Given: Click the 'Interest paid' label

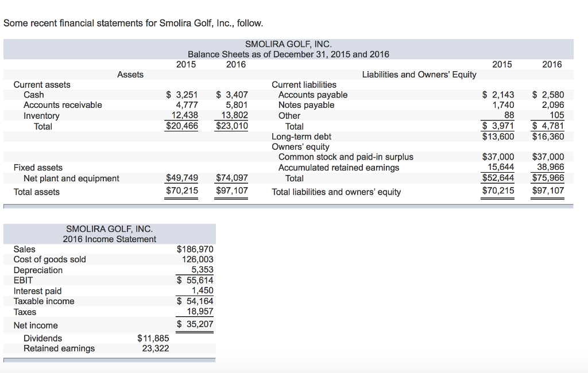Looking at the screenshot, I should (37, 291).
